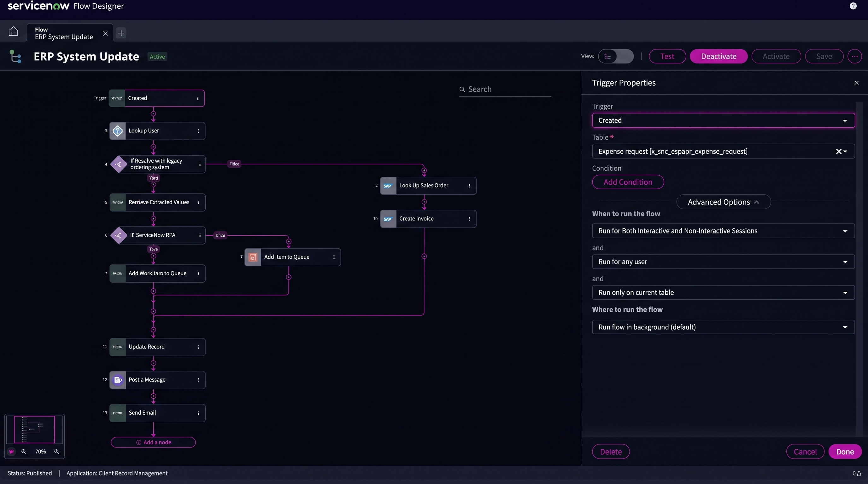Click the Lookup User node icon
This screenshot has height=484, width=868.
point(117,130)
